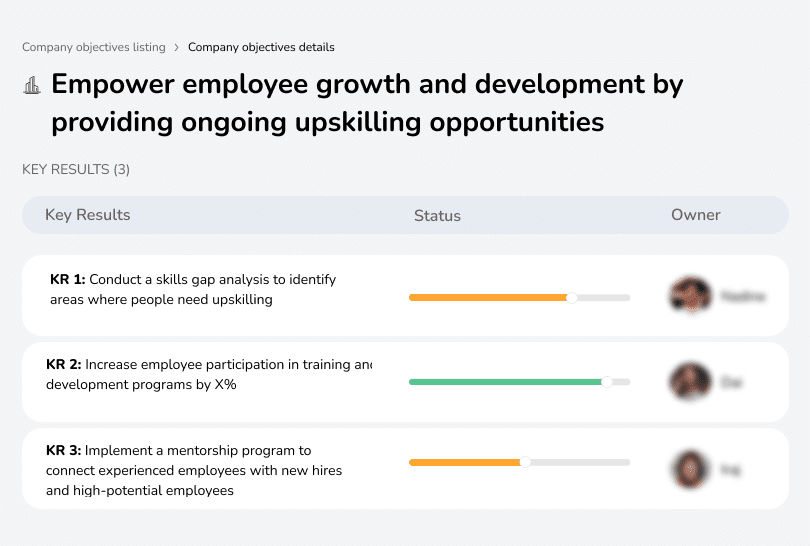Image resolution: width=810 pixels, height=546 pixels.
Task: Click the KR 1 orange progress slider handle
Action: point(572,297)
